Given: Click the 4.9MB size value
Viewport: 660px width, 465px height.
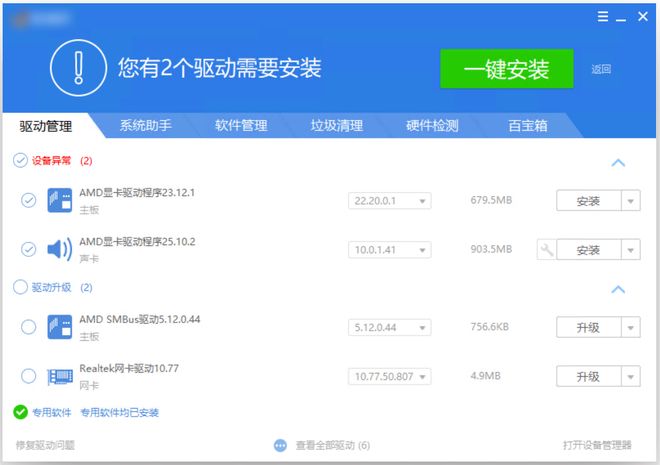Looking at the screenshot, I should (485, 375).
